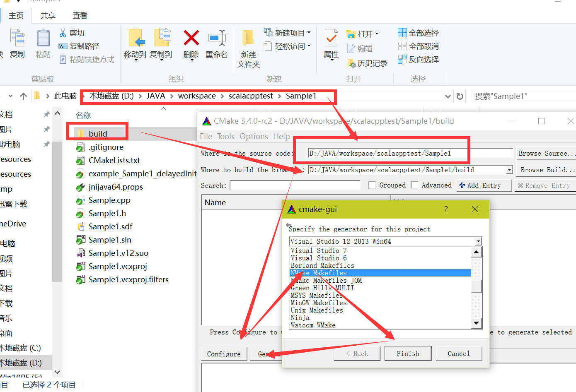576x392 pixels.
Task: Click the Edit (编辑) ribbon icon
Action: click(351, 48)
